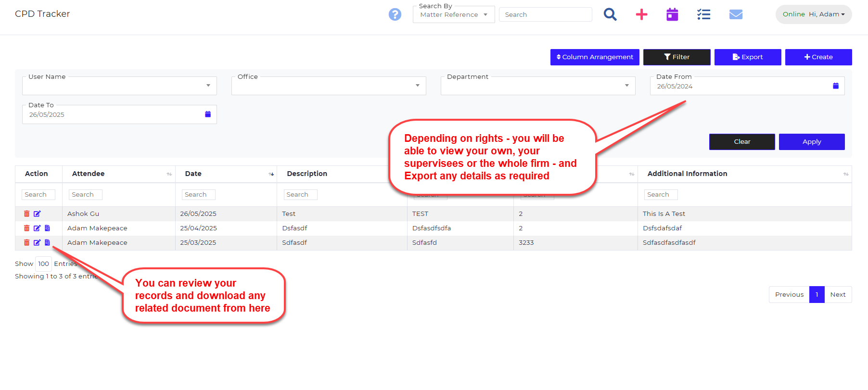
Task: Sort table by Attendee column
Action: point(169,174)
